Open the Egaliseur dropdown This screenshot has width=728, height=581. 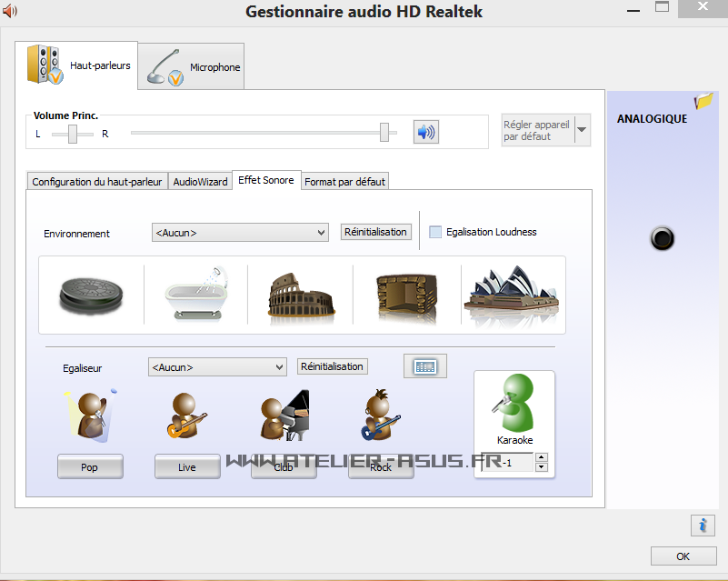(x=216, y=366)
